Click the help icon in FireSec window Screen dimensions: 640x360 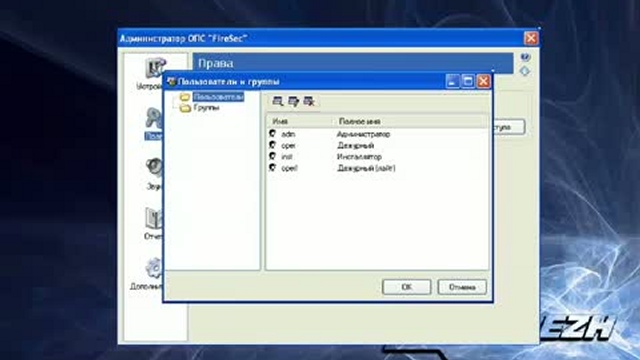(x=525, y=57)
